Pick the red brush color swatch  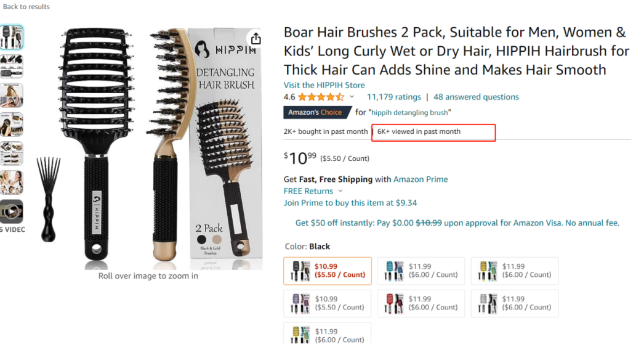point(421,303)
